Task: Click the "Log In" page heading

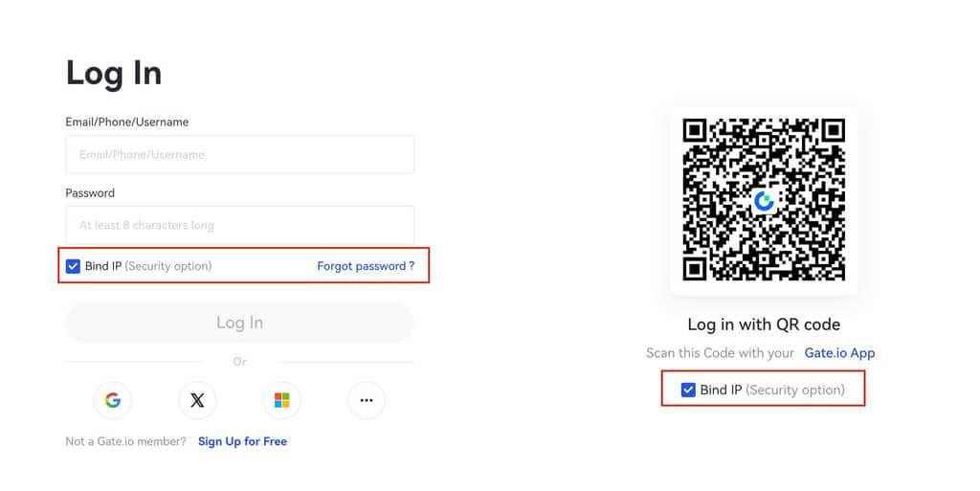Action: pos(114,74)
